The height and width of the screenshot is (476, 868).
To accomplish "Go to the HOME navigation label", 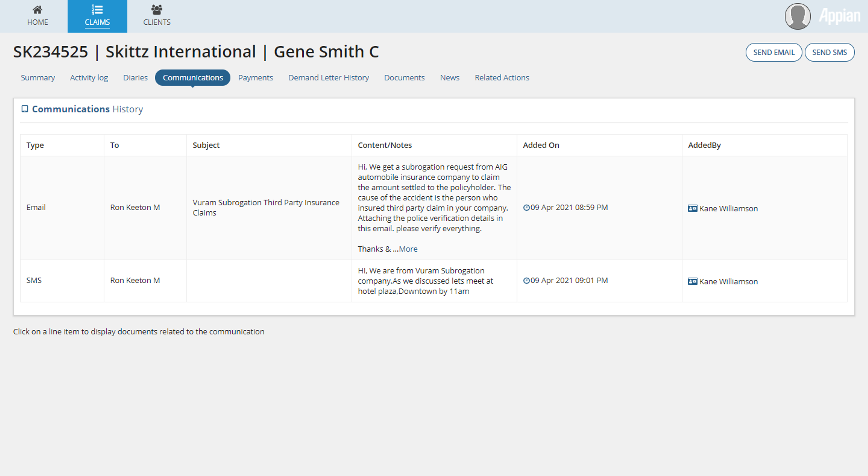I will pos(37,22).
